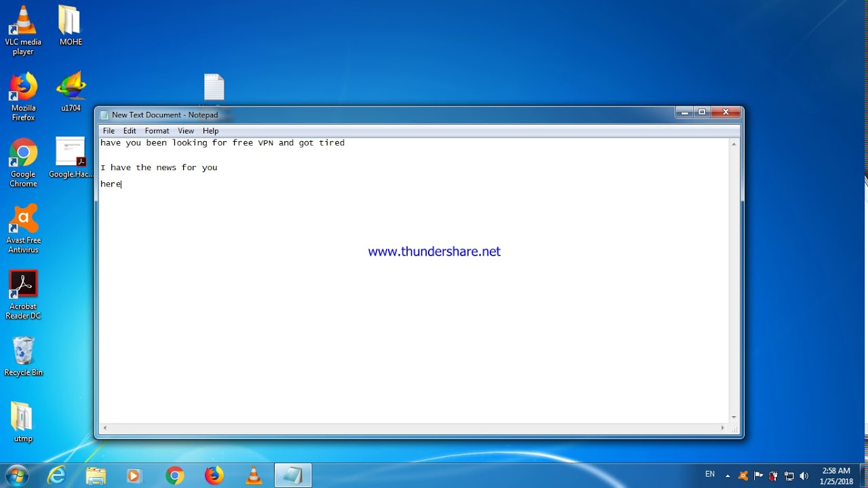Click the Notepad icon in the title bar
The height and width of the screenshot is (488, 868).
[x=104, y=115]
